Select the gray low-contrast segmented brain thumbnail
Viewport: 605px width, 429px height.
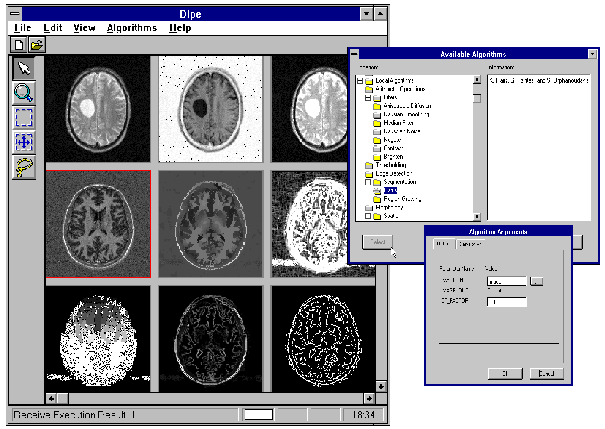211,224
